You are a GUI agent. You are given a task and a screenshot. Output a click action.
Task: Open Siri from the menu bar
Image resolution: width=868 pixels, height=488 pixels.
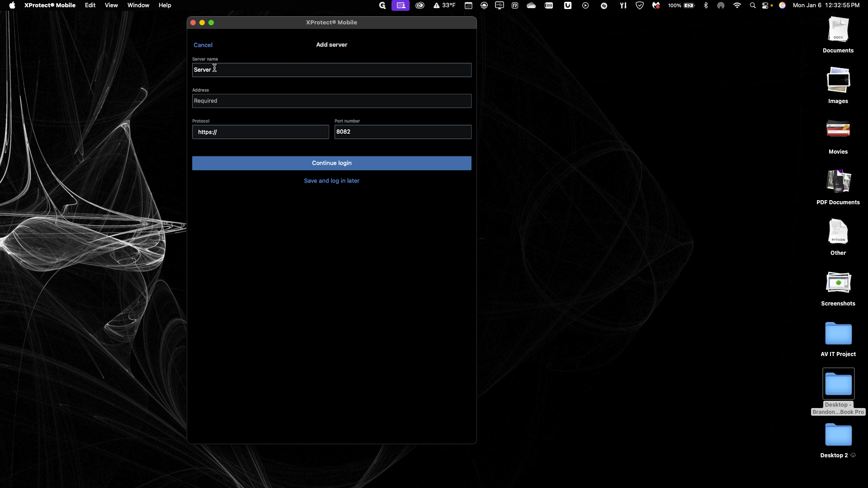pyautogui.click(x=782, y=5)
